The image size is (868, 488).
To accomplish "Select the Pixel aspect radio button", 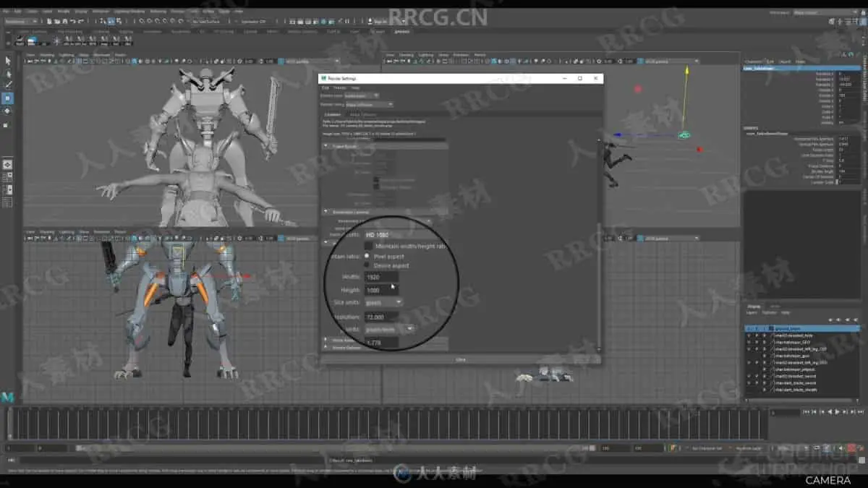I will [367, 256].
